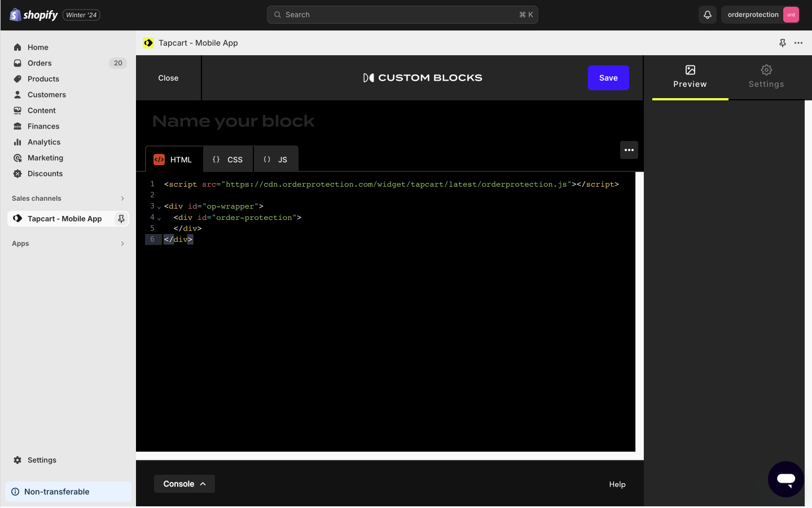
Task: Open the editor three-dot options menu
Action: coord(629,150)
